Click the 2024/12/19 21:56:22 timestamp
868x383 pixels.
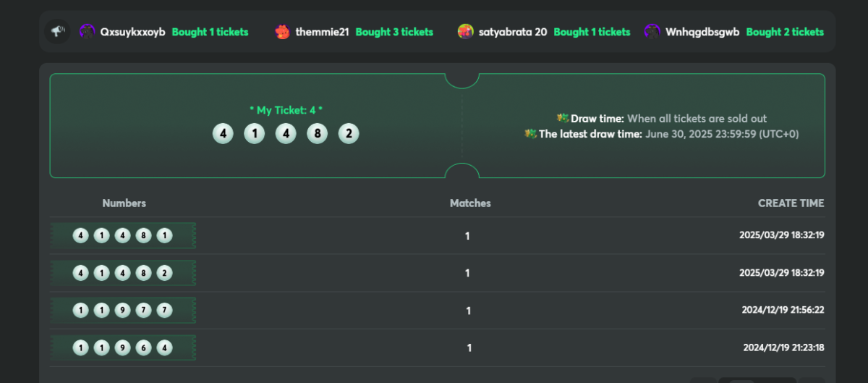(x=783, y=310)
